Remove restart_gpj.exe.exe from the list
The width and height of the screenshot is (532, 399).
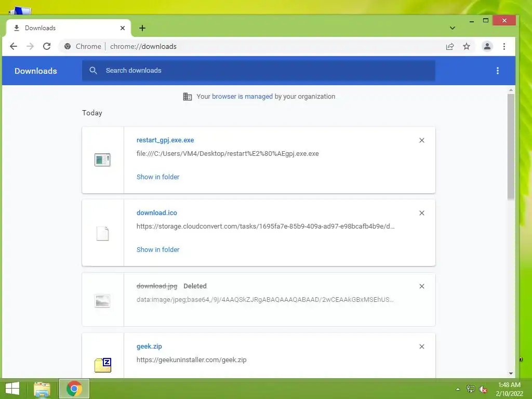pyautogui.click(x=422, y=140)
